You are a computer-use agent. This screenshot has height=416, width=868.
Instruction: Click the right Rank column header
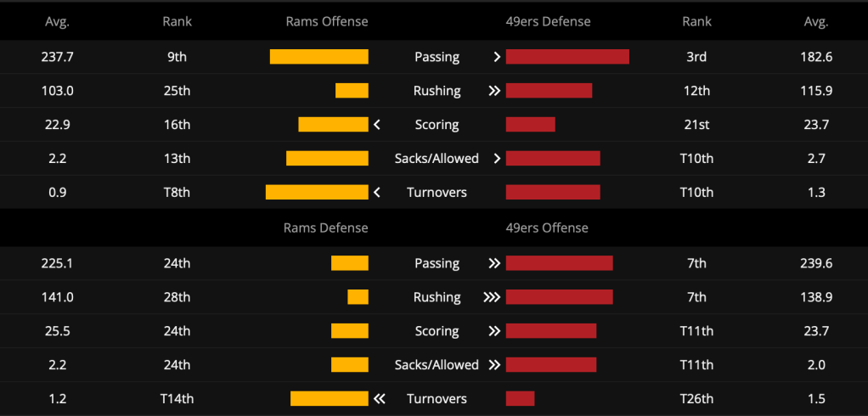pos(697,21)
